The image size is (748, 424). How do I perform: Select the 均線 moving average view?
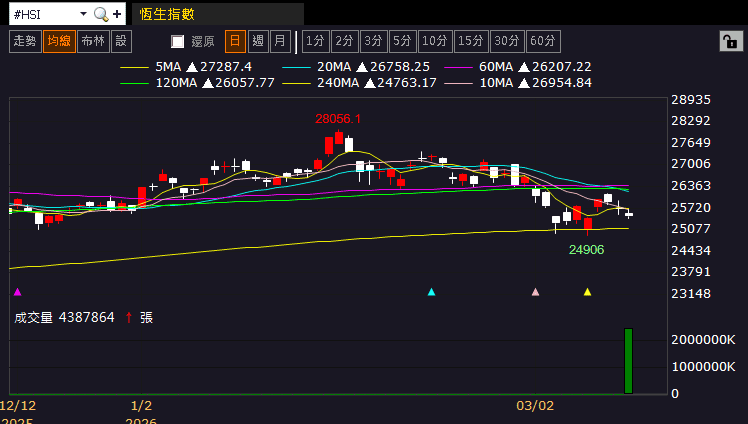(59, 41)
